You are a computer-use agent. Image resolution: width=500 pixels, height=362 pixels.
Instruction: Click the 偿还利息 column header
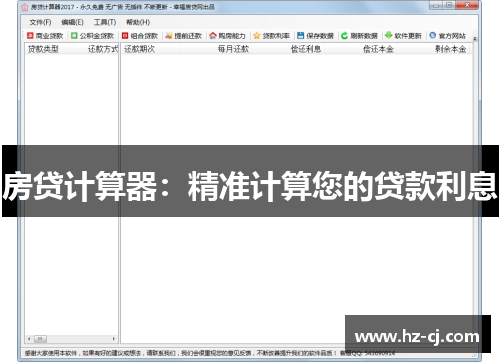coord(288,49)
